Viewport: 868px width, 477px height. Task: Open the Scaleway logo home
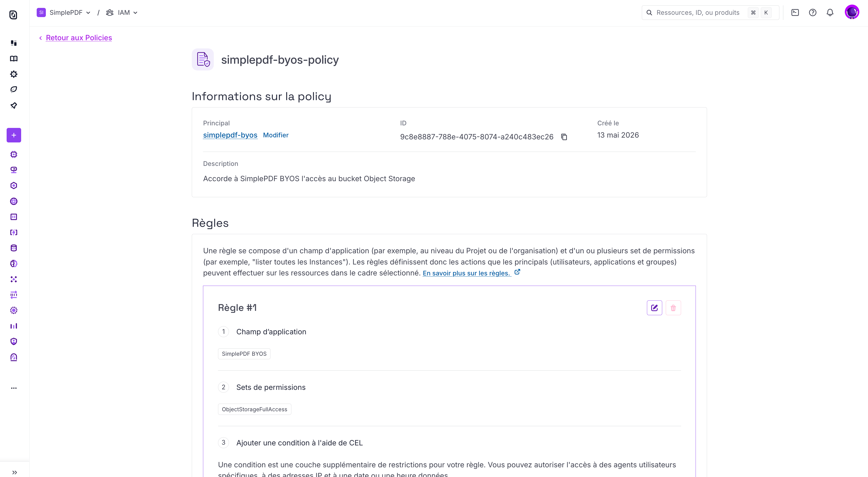point(13,15)
